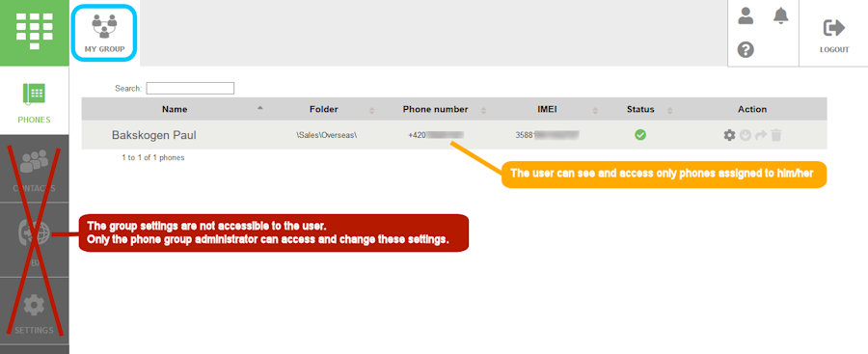Click the forward arrow action icon
This screenshot has height=354, width=868.
click(761, 135)
